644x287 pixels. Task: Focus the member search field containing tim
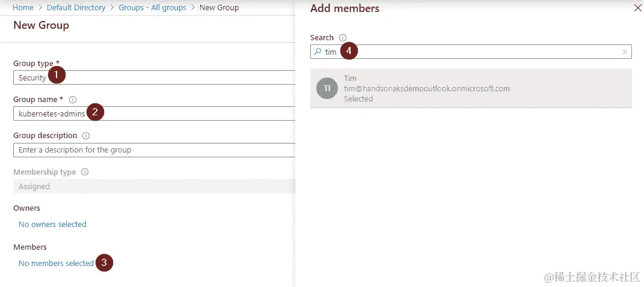tap(471, 52)
